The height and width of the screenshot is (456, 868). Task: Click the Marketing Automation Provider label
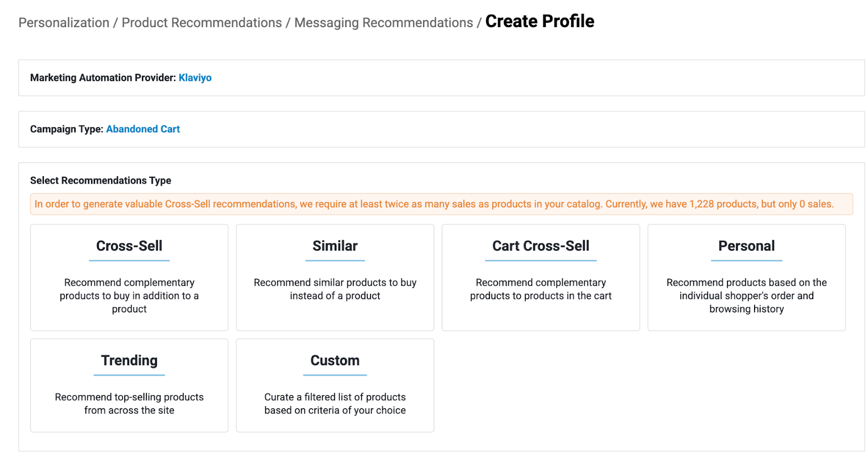103,78
